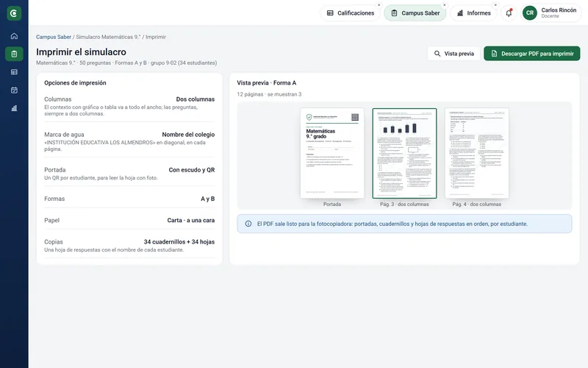
Task: Click the 'Imprimir' breadcrumb item
Action: point(156,37)
